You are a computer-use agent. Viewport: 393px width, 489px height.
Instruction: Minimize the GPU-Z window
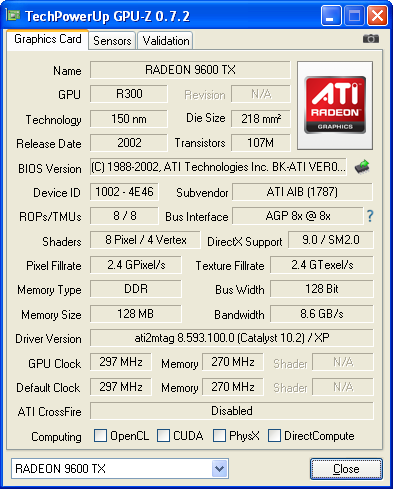pos(331,16)
